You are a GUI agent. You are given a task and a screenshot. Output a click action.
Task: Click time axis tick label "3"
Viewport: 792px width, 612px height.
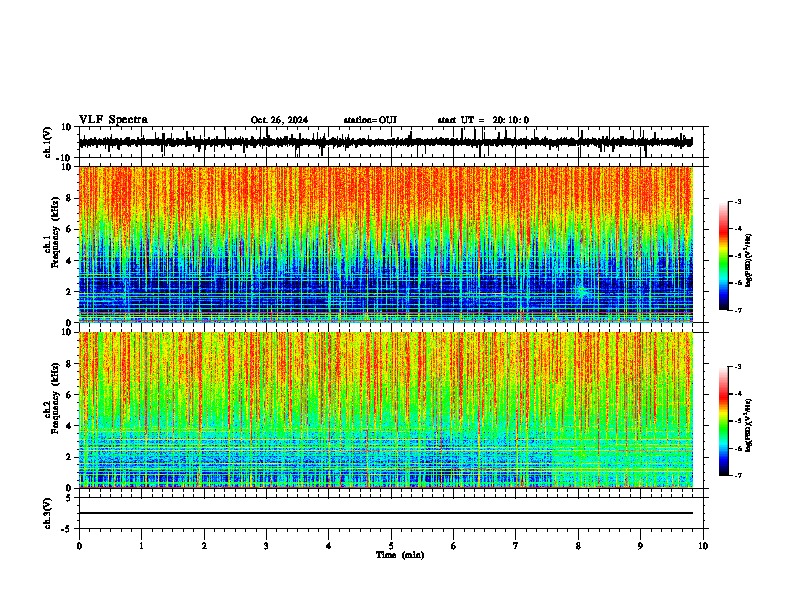(x=266, y=546)
